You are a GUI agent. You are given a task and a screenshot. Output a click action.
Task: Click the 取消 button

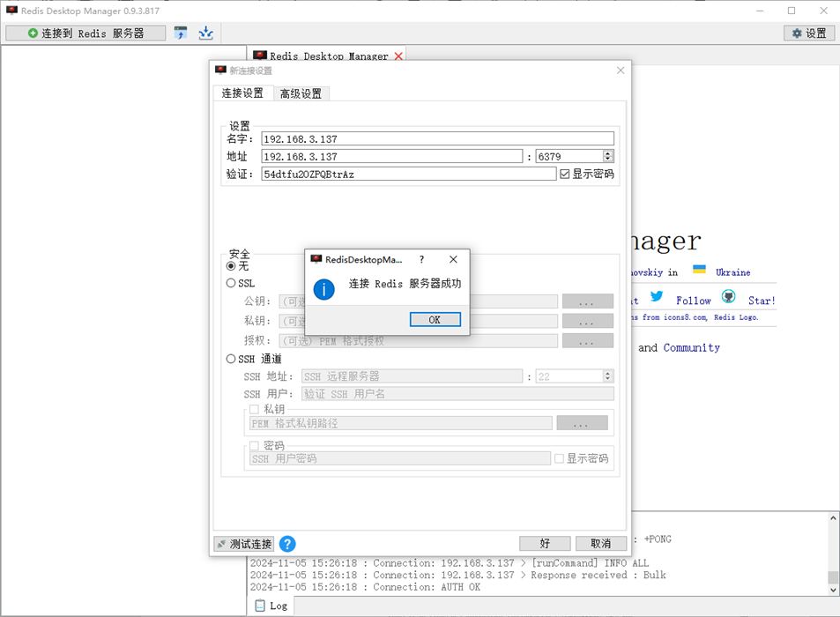pyautogui.click(x=601, y=544)
